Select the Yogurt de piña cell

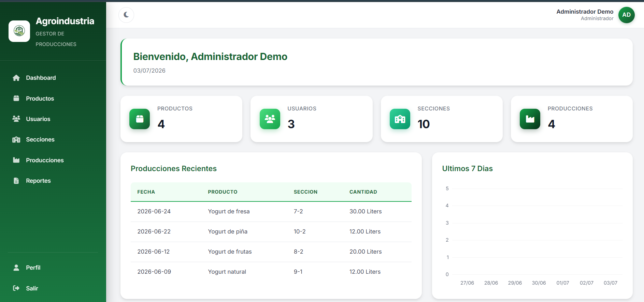pyautogui.click(x=228, y=231)
